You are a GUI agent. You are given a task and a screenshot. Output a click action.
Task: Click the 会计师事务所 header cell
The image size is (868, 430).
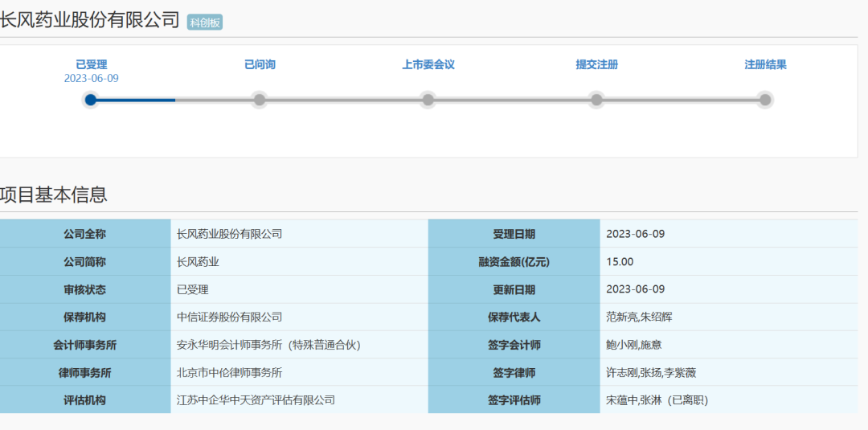[85, 345]
